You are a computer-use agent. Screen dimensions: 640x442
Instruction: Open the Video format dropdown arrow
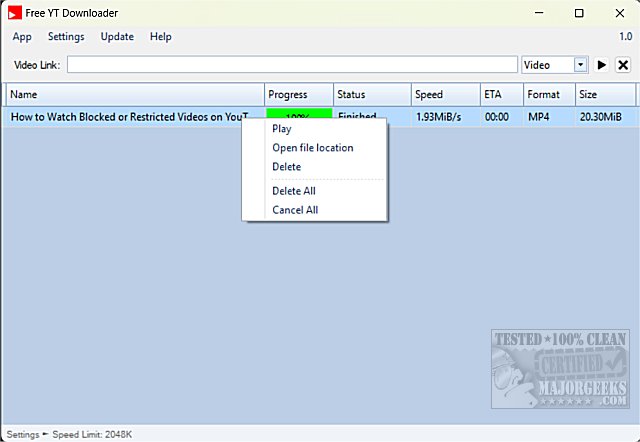(x=580, y=65)
